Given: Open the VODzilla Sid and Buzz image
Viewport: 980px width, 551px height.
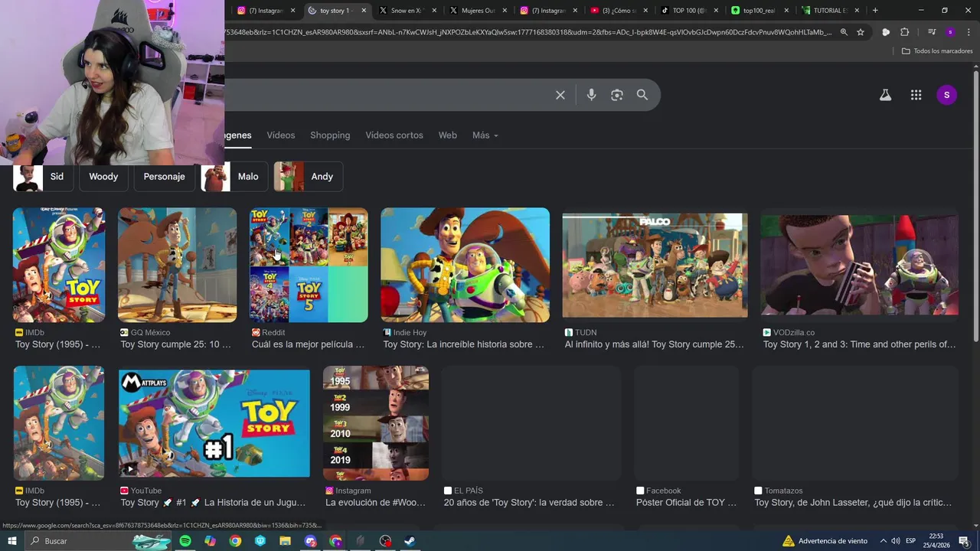Looking at the screenshot, I should click(x=859, y=265).
